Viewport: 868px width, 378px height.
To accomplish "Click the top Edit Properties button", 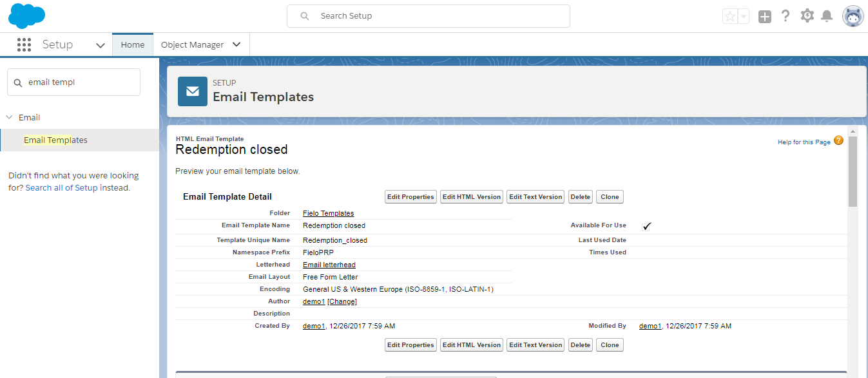I will 410,197.
